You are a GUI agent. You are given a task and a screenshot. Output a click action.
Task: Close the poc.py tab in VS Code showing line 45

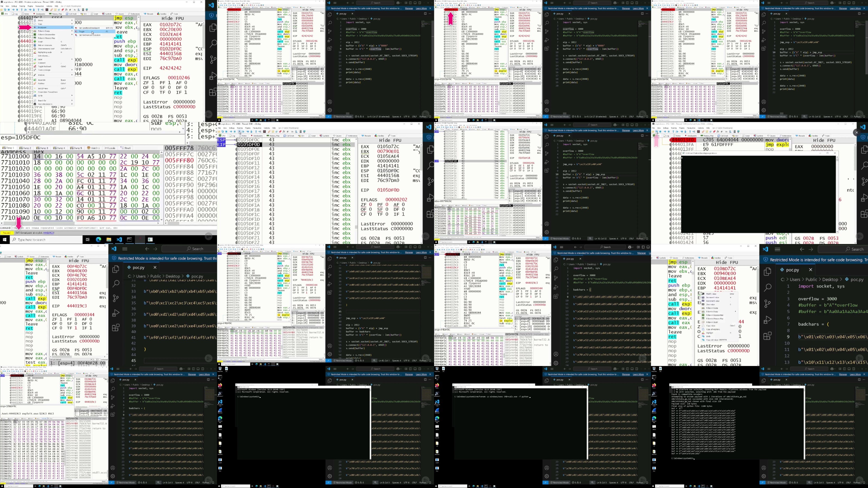pyautogui.click(x=155, y=267)
